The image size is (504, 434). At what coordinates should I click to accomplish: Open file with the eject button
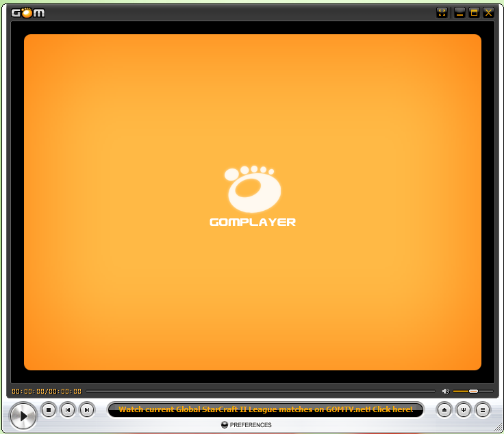click(444, 410)
